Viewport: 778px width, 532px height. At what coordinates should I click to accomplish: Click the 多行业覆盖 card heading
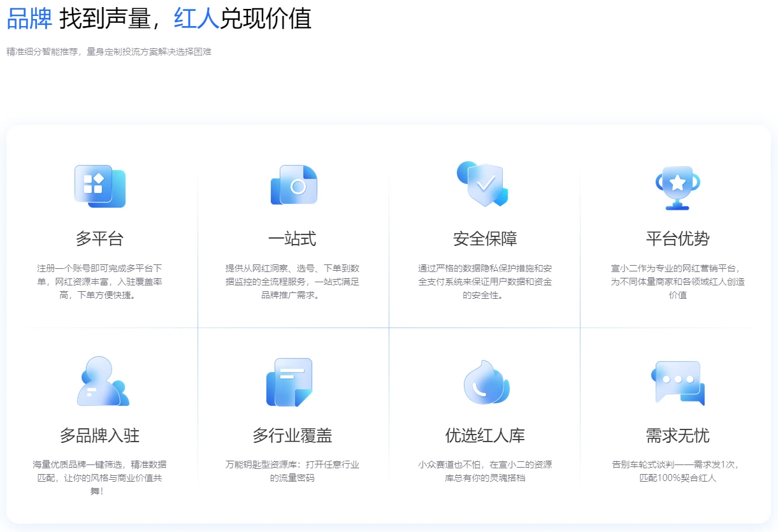(x=293, y=435)
